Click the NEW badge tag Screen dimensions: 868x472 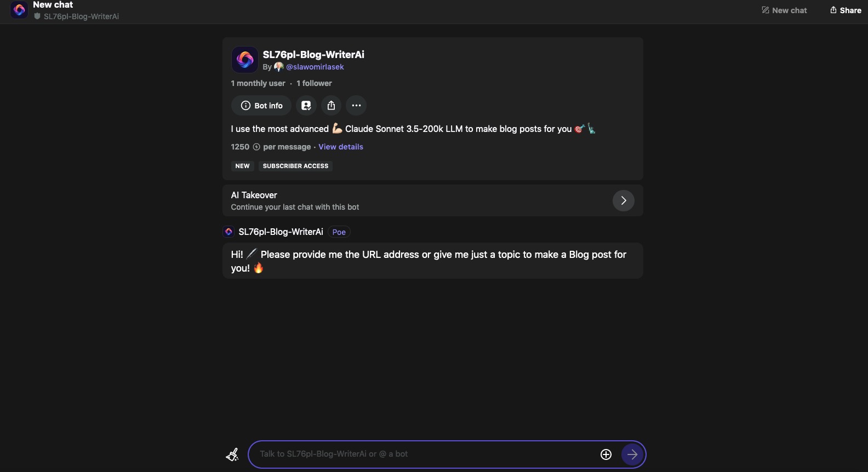point(242,166)
